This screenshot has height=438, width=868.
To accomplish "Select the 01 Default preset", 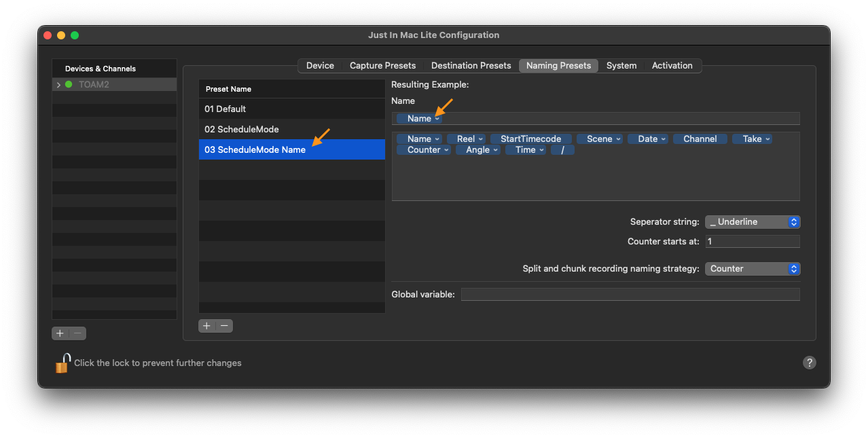I will (x=292, y=109).
